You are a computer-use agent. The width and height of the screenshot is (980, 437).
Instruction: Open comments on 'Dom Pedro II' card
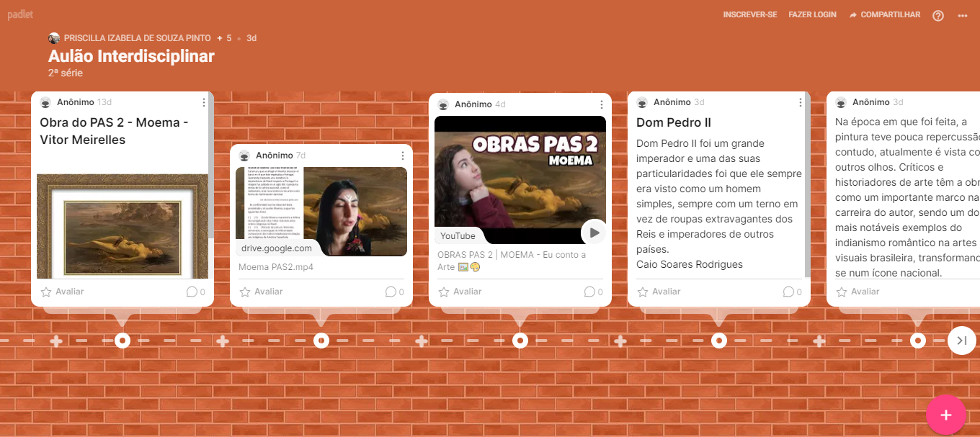(x=792, y=292)
